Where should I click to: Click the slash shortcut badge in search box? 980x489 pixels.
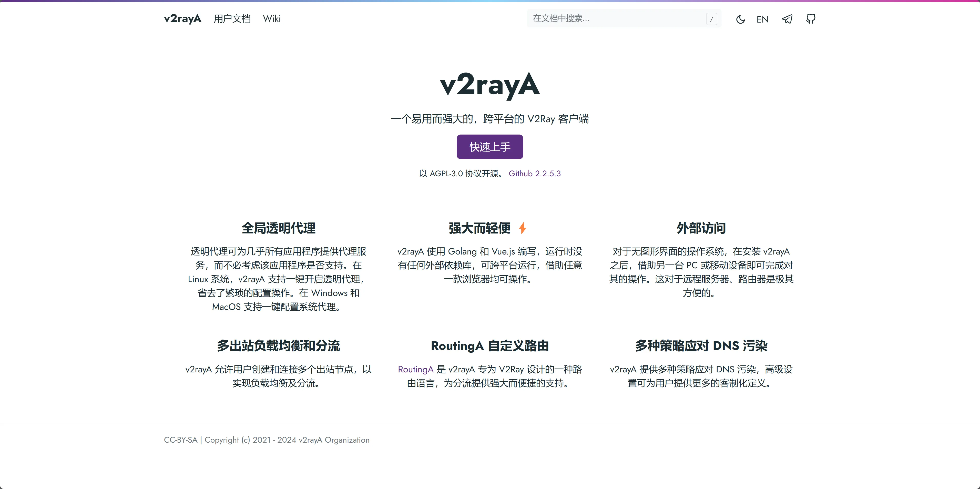711,19
